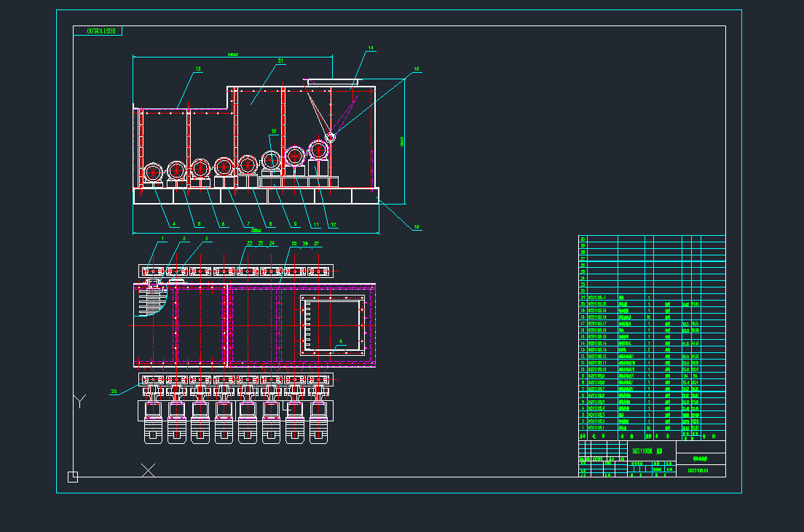
Task: Click callout number 1 above the plan view
Action: 162,238
